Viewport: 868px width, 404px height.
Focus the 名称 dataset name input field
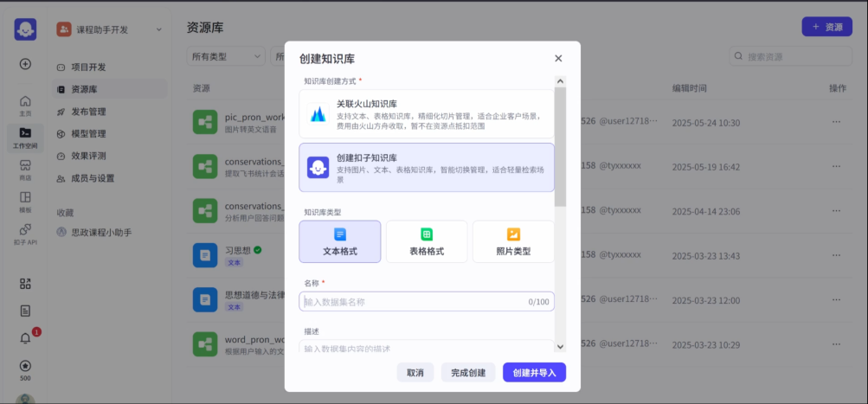coord(415,302)
